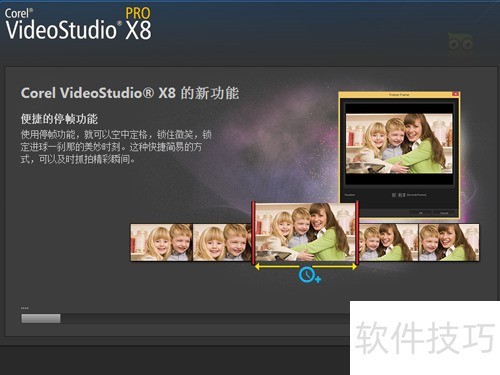The height and width of the screenshot is (375, 500).
Task: Click OK in the Freeze Frame dialog
Action: 421,213
